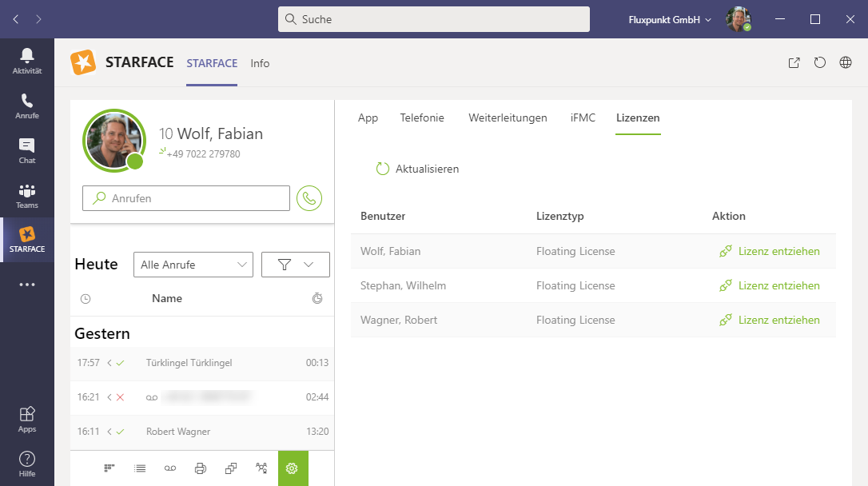Image resolution: width=868 pixels, height=486 pixels.
Task: Click the +49 7022 279780 phone number
Action: coord(203,154)
